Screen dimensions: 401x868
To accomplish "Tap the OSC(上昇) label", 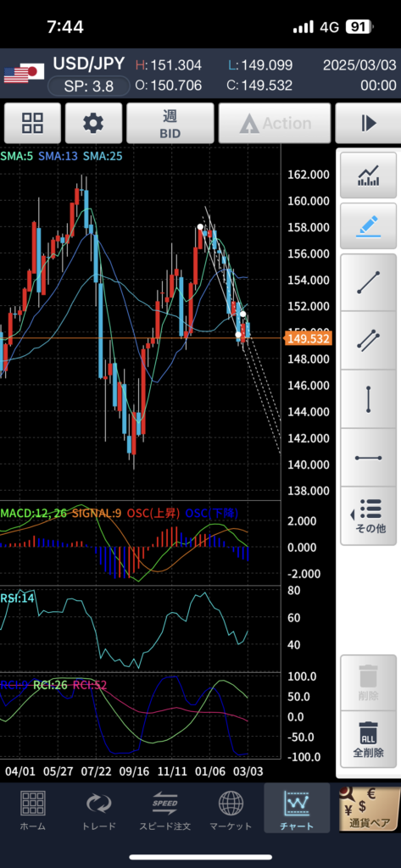I will (153, 513).
